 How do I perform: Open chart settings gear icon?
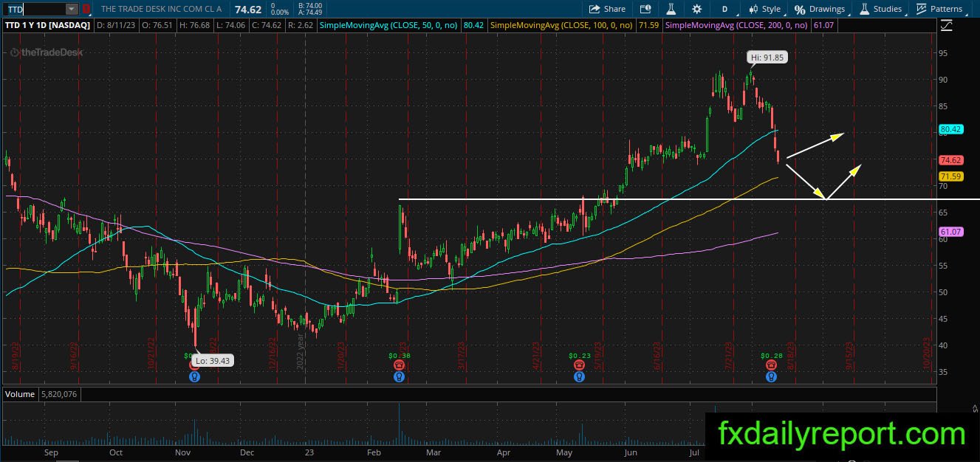pos(697,9)
